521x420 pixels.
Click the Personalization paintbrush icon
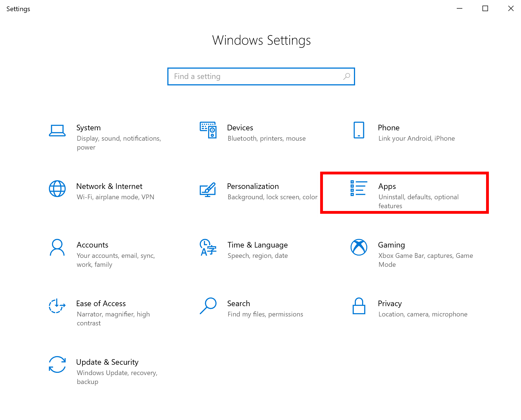pyautogui.click(x=208, y=189)
